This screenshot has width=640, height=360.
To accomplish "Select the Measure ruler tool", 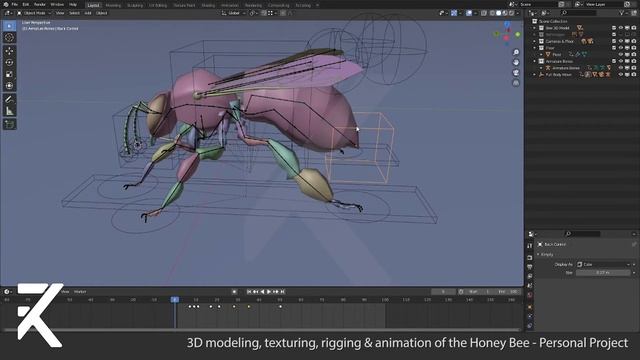I will (x=9, y=111).
